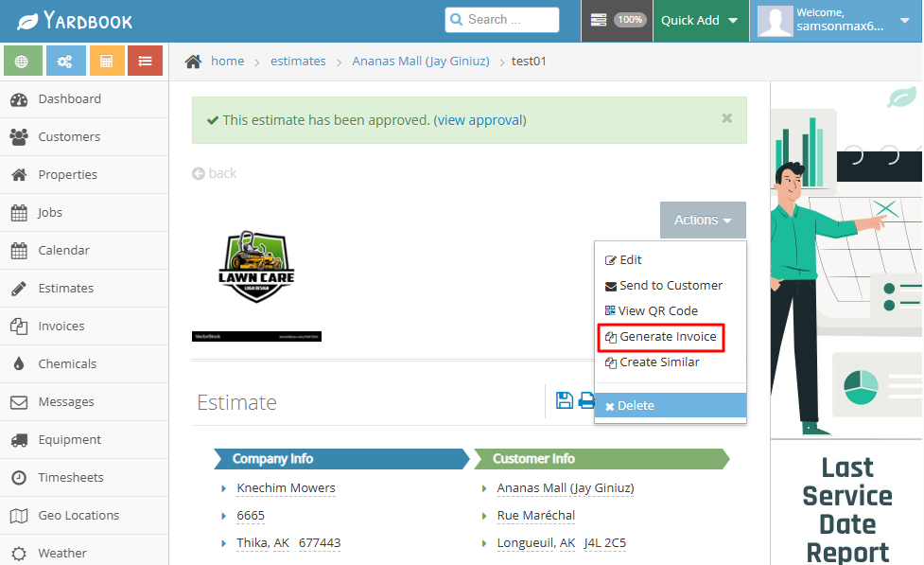
Task: Open Equipment in the sidebar
Action: tap(84, 439)
